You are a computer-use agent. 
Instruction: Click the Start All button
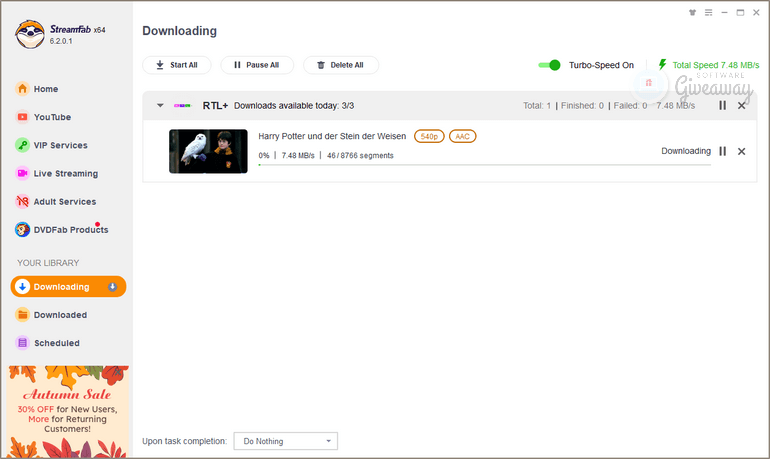pyautogui.click(x=176, y=65)
